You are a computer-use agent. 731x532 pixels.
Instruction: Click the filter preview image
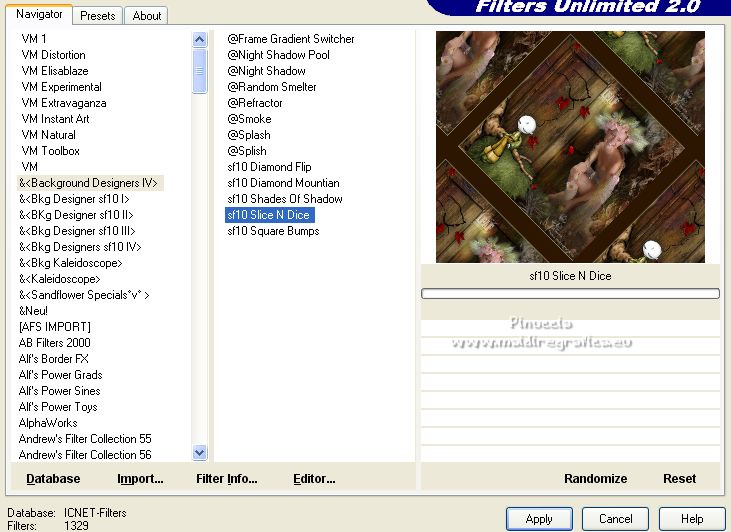570,147
